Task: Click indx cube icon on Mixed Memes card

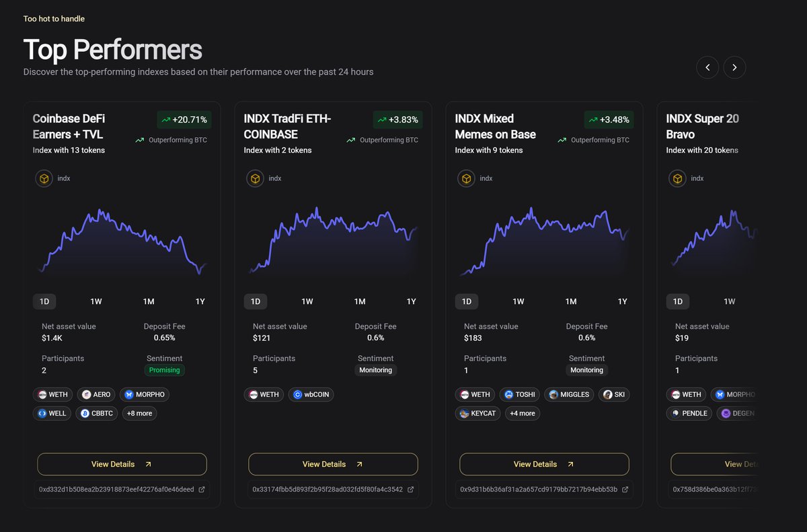Action: click(x=467, y=178)
